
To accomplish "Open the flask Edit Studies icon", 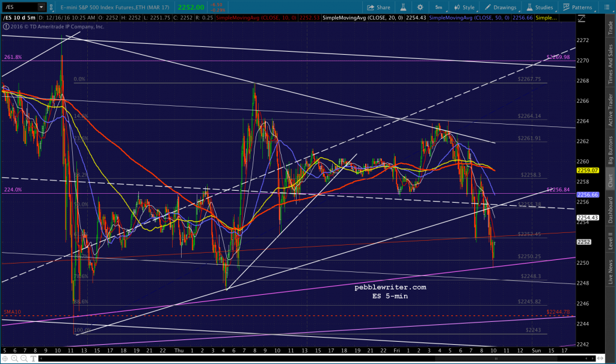I will 403,7.
